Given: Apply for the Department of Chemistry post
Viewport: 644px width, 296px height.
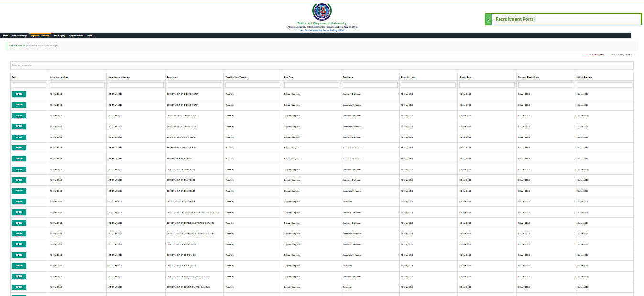Looking at the screenshot, I should (x=19, y=169).
